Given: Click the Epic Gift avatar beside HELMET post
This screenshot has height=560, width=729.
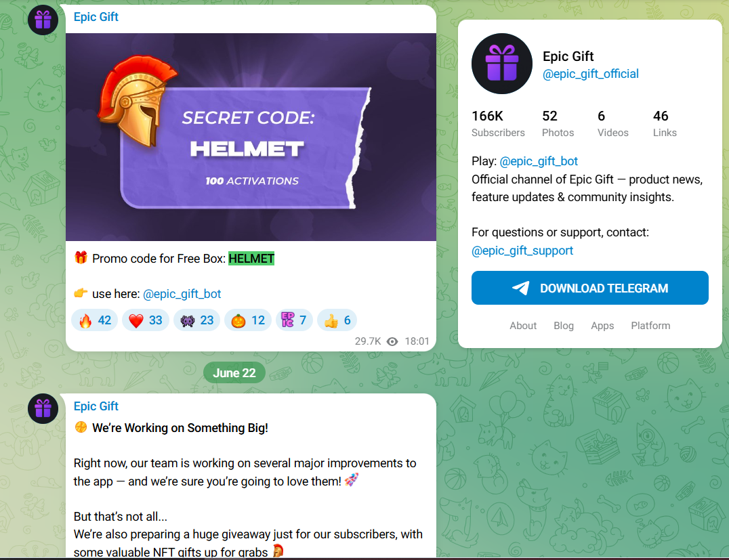Looking at the screenshot, I should (43, 20).
